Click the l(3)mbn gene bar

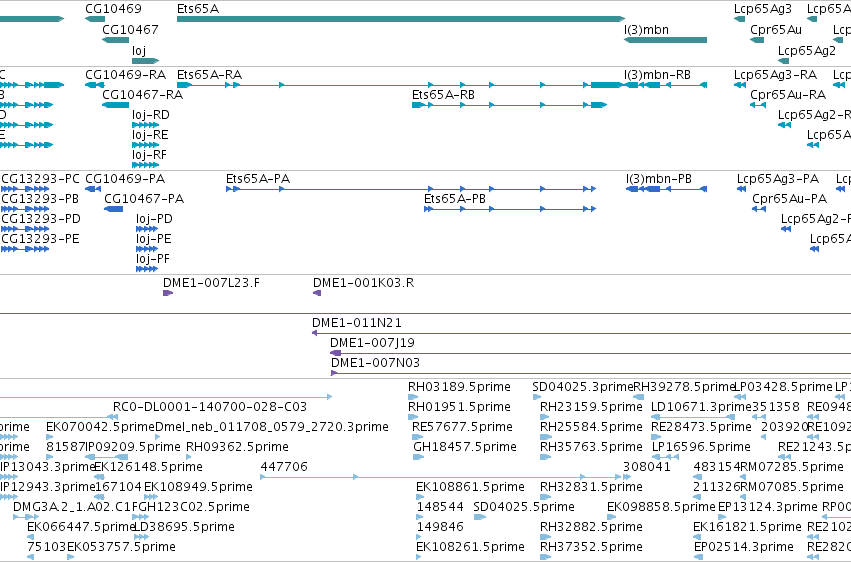click(665, 40)
